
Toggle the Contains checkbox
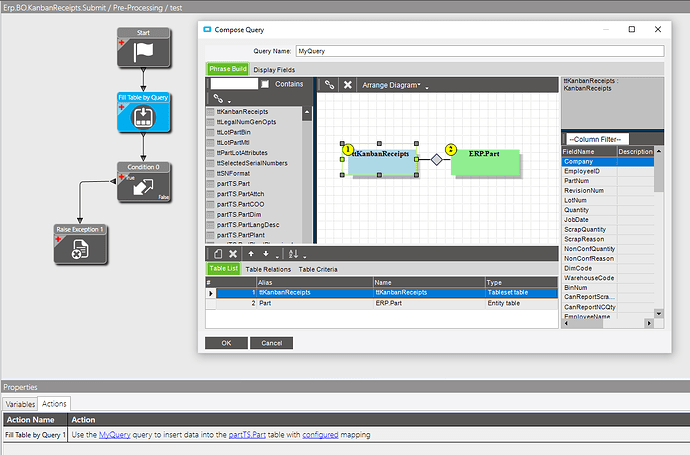(265, 84)
